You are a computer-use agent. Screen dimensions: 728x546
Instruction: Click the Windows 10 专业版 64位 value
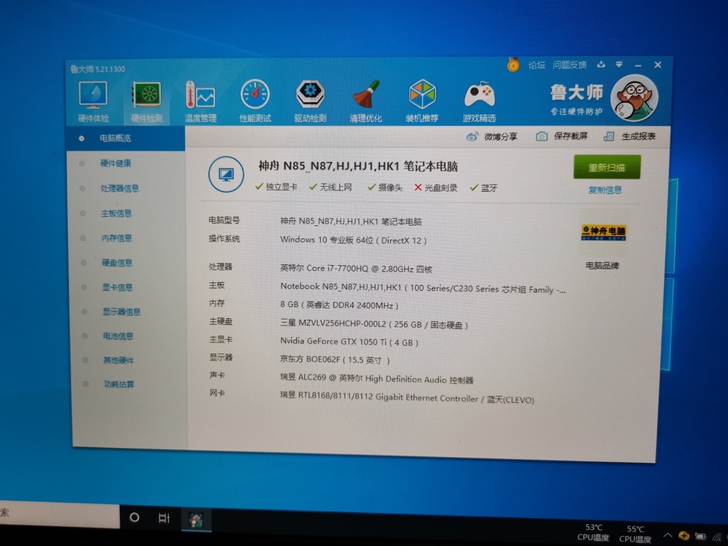(x=353, y=240)
